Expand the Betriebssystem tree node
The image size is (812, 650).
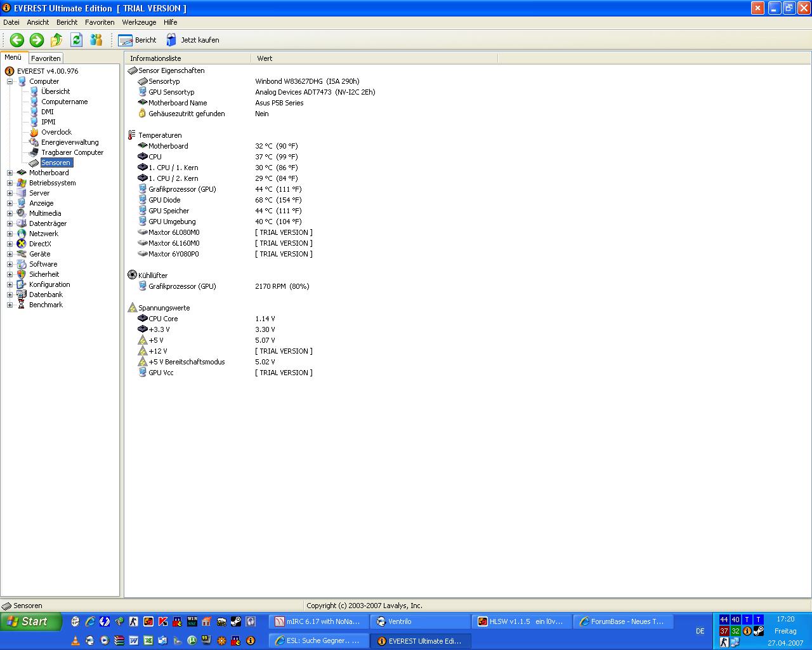10,183
